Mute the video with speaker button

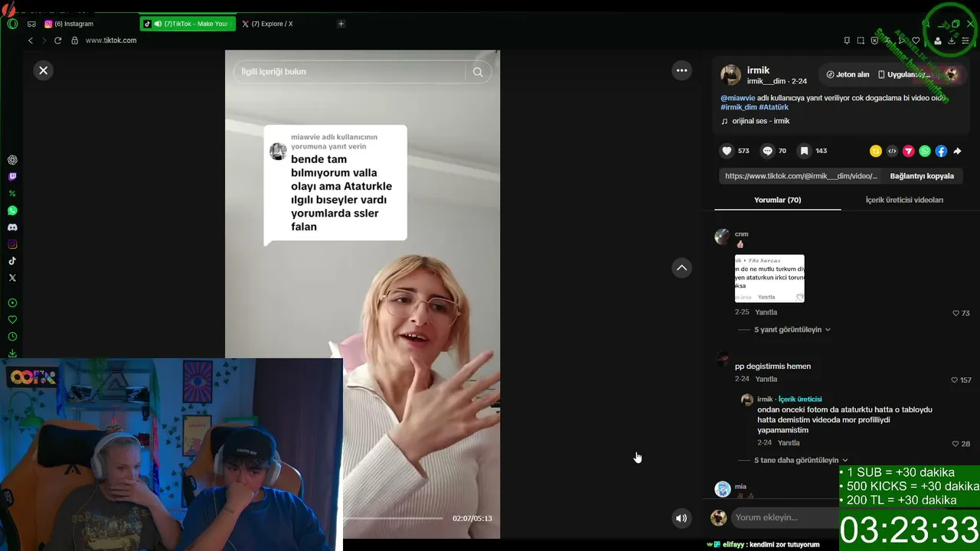pyautogui.click(x=681, y=518)
